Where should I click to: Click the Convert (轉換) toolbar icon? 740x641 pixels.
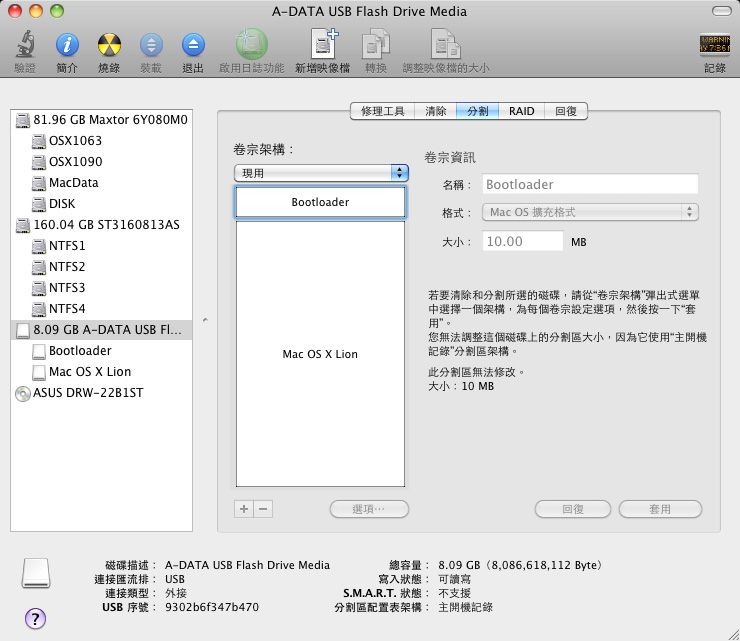click(x=376, y=44)
